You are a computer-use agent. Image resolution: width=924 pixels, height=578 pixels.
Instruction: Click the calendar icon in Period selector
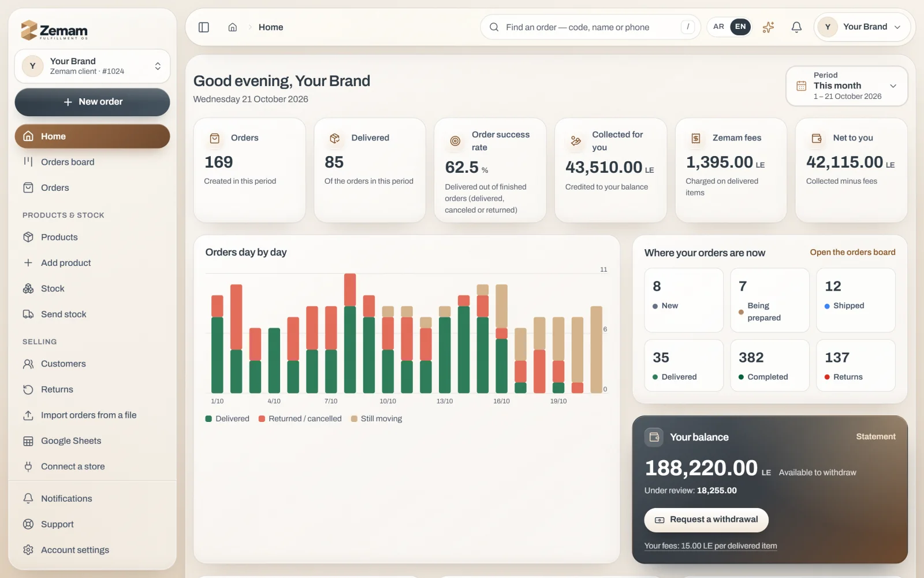coord(802,86)
